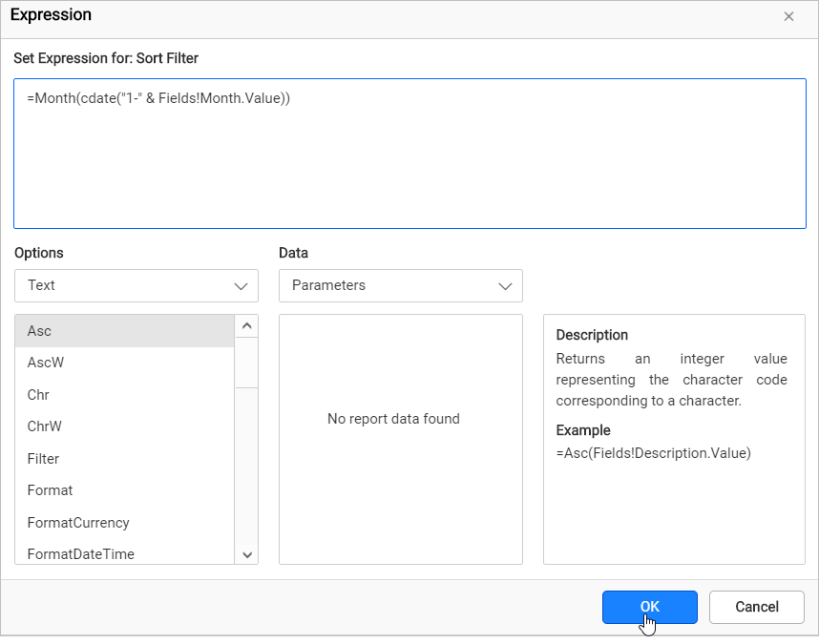The width and height of the screenshot is (819, 644).
Task: Click the Example text =Asc(Fields!Description.Value)
Action: pyautogui.click(x=653, y=453)
